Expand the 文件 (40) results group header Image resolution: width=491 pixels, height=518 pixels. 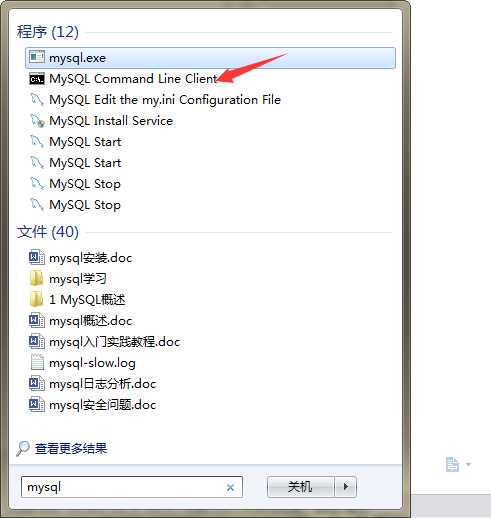pos(48,232)
